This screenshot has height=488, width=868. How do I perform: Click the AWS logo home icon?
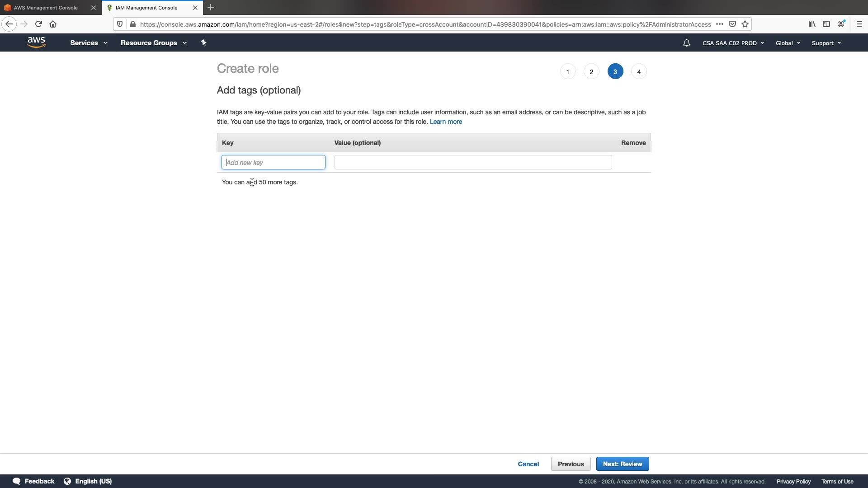pyautogui.click(x=36, y=42)
